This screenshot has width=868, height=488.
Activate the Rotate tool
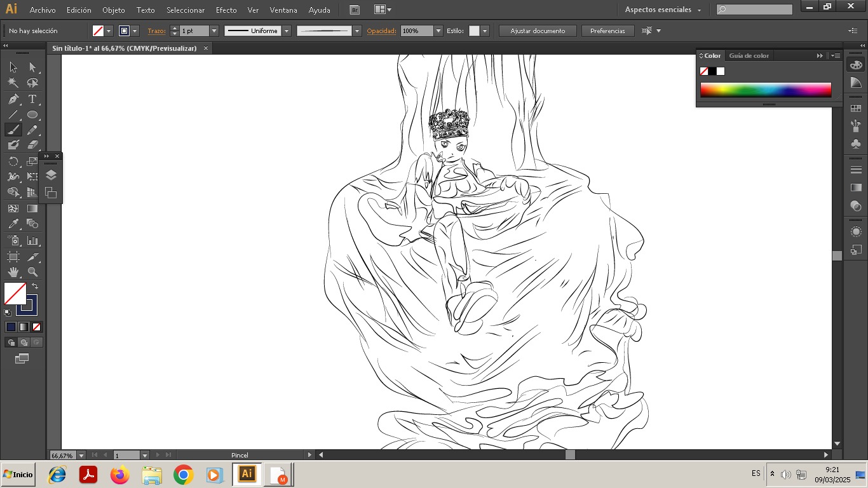(13, 161)
